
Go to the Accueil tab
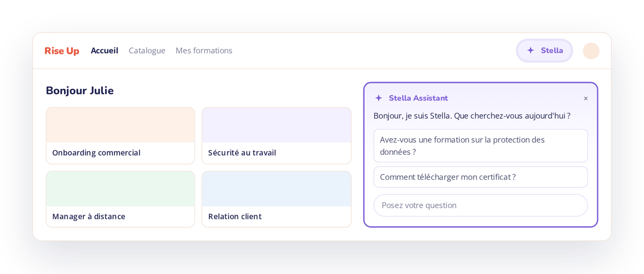pyautogui.click(x=104, y=51)
